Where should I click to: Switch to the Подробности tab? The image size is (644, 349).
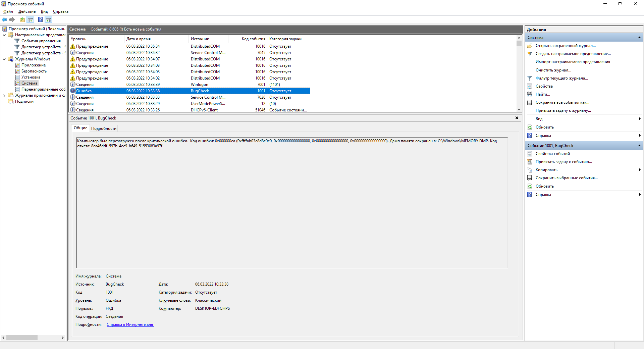pos(104,129)
